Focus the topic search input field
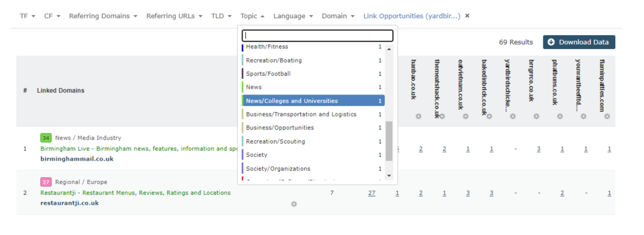The image size is (644, 235). [318, 35]
